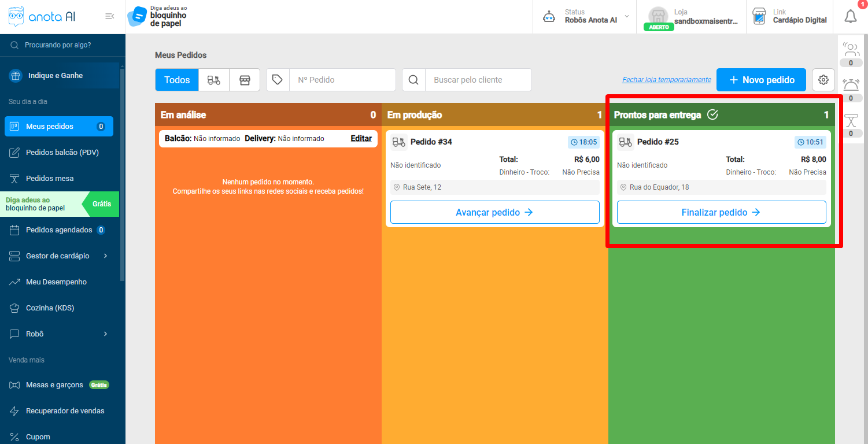Screen dimensions: 868x444
Task: Open the orders settings gear icon
Action: (823, 80)
